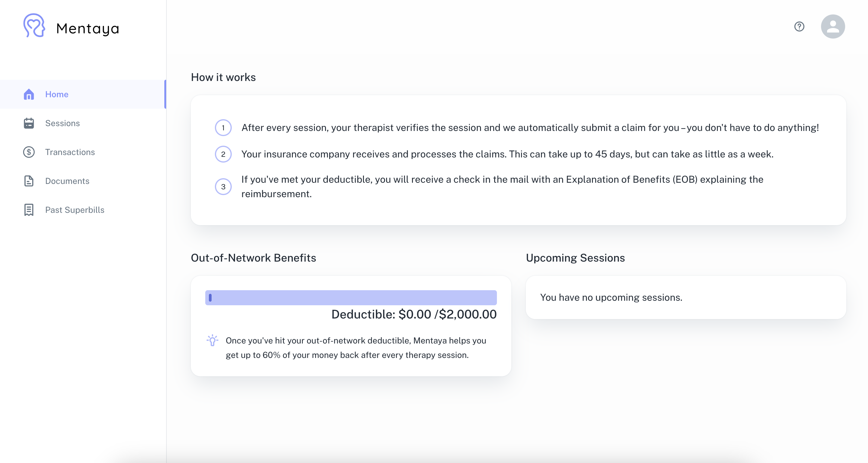
Task: Click the step 3 circle number
Action: tap(223, 187)
